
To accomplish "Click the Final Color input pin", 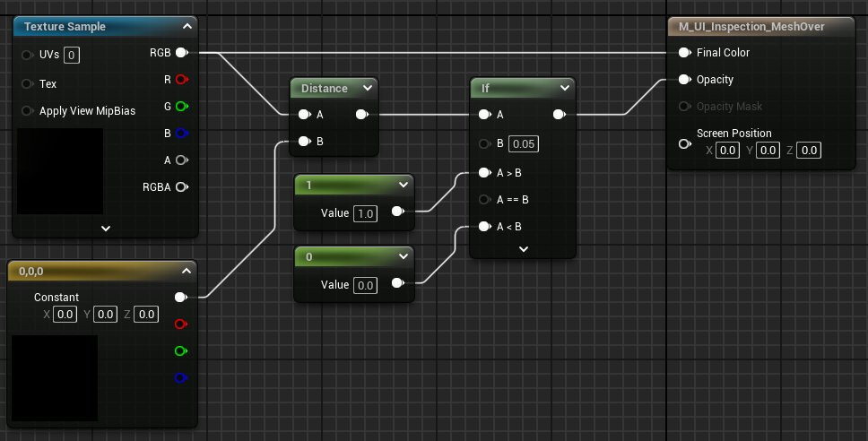I will tap(685, 53).
